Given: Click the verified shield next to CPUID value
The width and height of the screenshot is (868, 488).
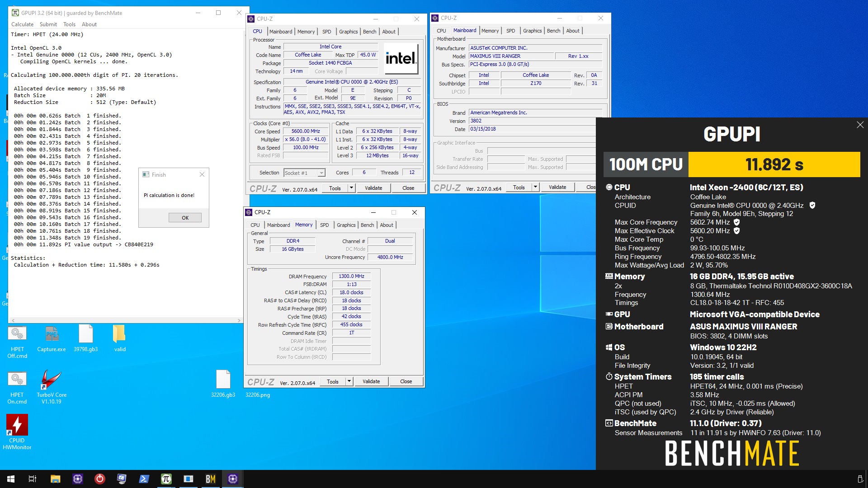Looking at the screenshot, I should (812, 205).
